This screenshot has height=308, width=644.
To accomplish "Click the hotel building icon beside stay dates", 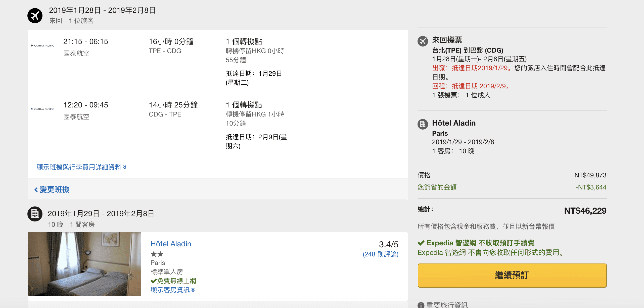I will click(35, 214).
